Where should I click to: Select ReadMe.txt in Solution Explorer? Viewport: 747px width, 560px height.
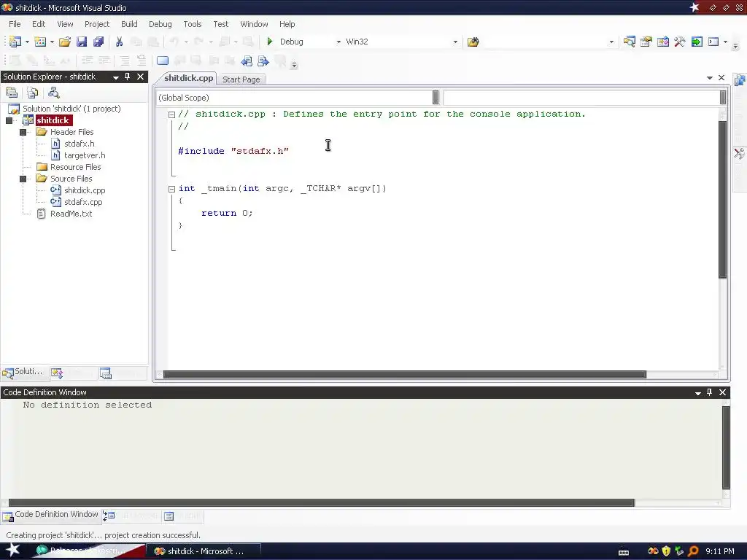tap(71, 214)
